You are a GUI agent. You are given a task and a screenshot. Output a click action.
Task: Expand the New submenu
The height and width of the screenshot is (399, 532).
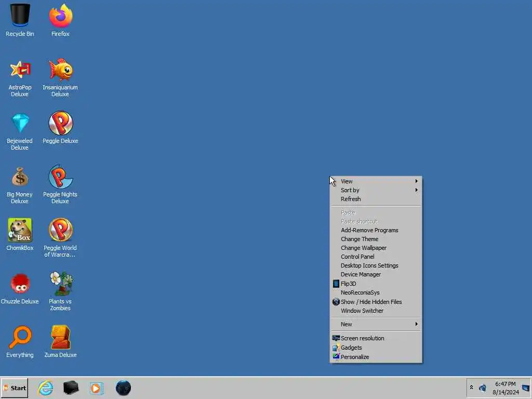coord(376,324)
